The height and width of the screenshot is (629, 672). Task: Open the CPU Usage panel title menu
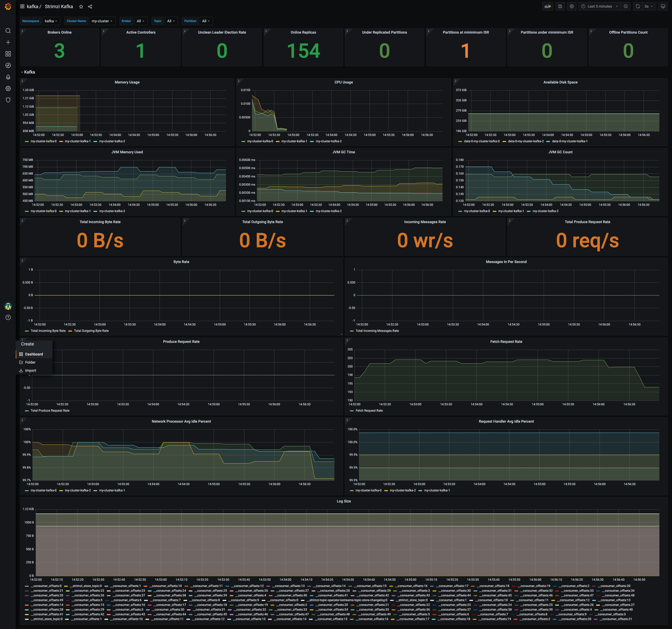pos(343,82)
